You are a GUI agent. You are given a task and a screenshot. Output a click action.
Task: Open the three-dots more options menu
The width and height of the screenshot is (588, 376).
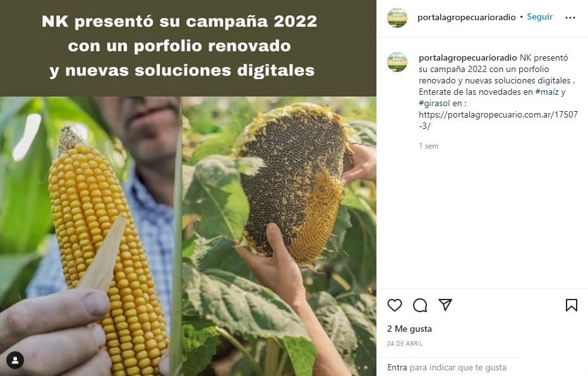(570, 18)
